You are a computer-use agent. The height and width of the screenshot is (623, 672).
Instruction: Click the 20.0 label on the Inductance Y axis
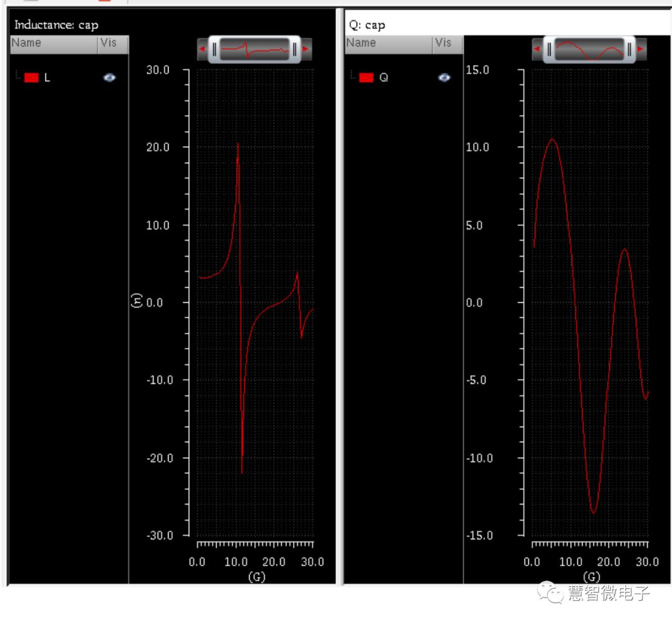(x=158, y=147)
